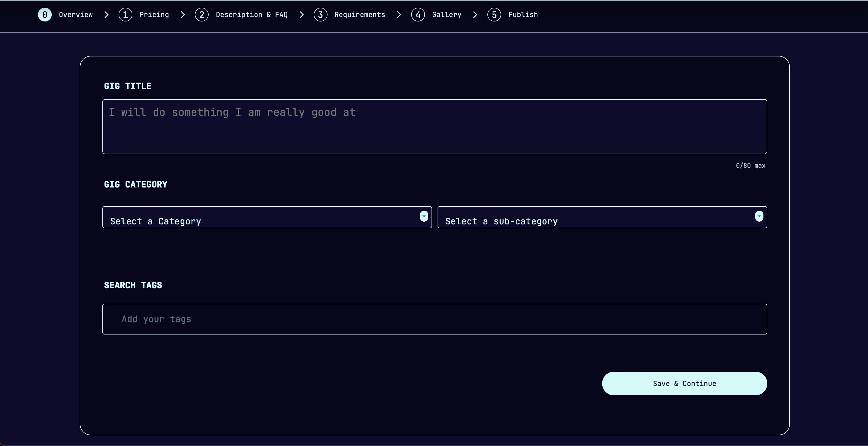Click chevron arrow after Requirements step
Screen dimensions: 868x446
tap(399, 15)
